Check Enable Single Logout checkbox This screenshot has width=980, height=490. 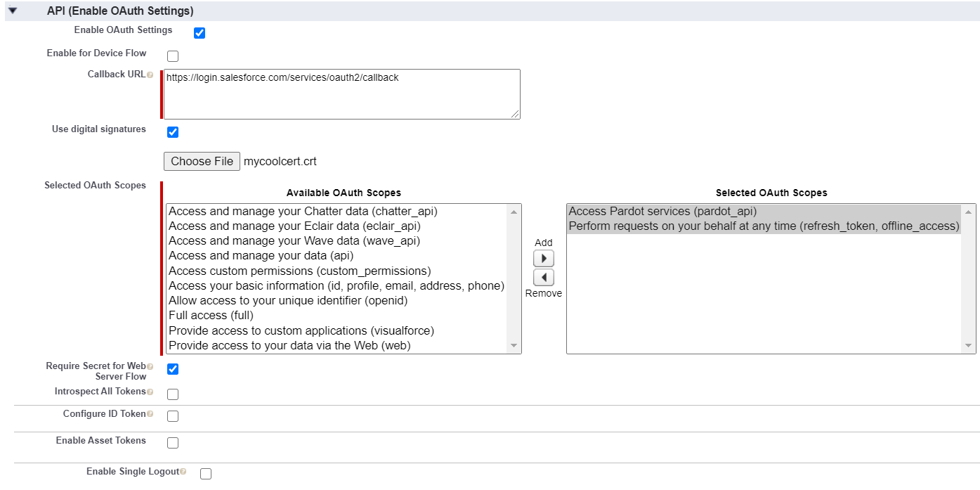[206, 474]
